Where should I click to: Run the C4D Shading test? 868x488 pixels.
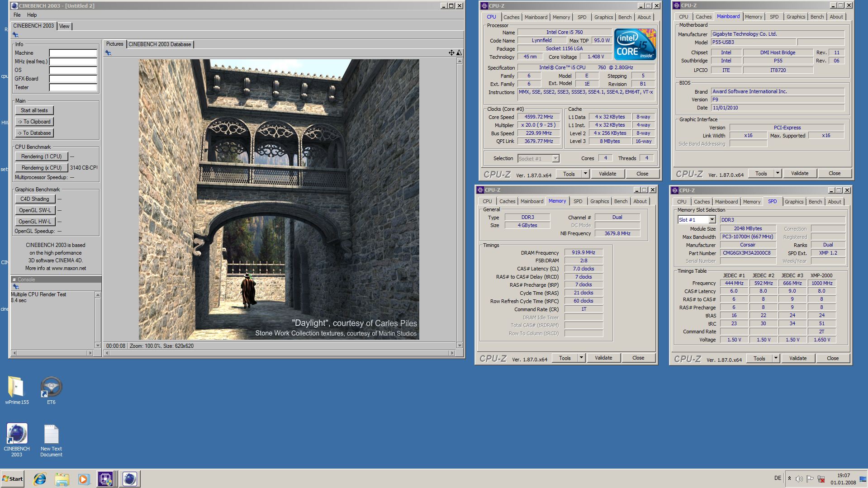pos(35,199)
